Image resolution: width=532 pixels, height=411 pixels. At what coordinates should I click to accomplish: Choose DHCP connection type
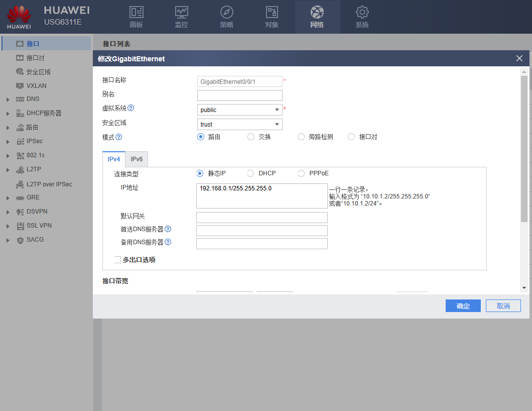click(x=251, y=173)
